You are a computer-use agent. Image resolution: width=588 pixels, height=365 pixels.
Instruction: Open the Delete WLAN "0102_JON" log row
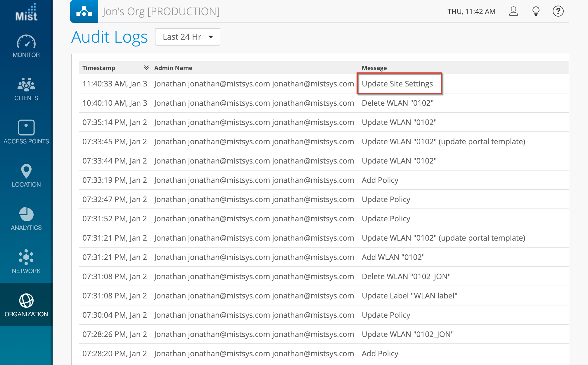[406, 276]
